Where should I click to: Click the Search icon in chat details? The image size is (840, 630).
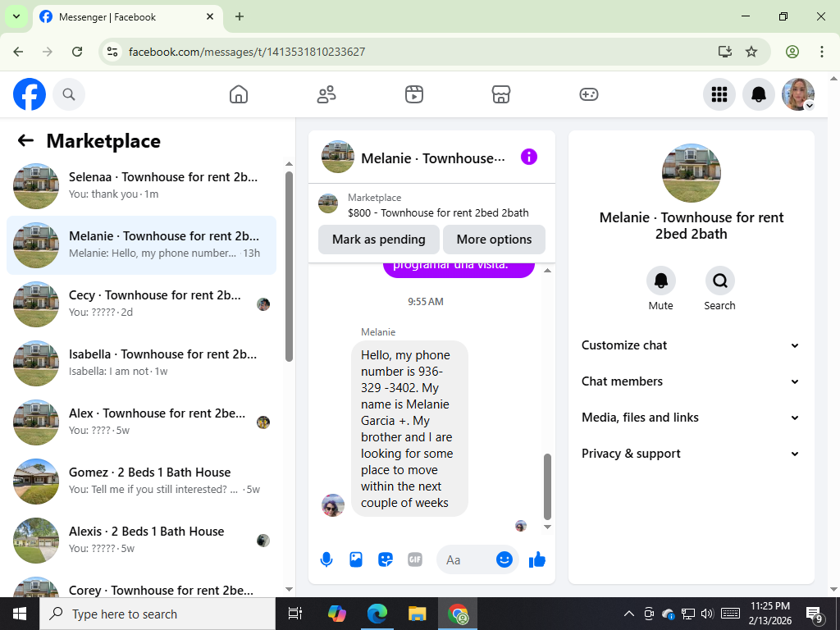tap(719, 281)
